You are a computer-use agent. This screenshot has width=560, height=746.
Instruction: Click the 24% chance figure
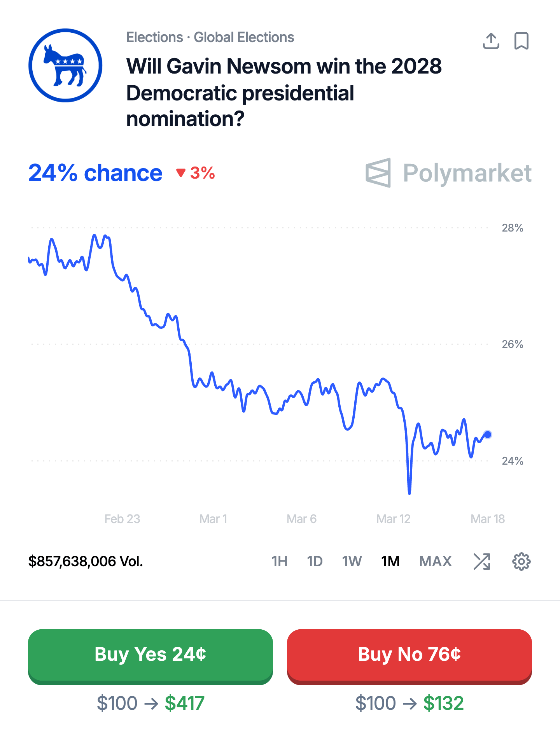pos(95,173)
